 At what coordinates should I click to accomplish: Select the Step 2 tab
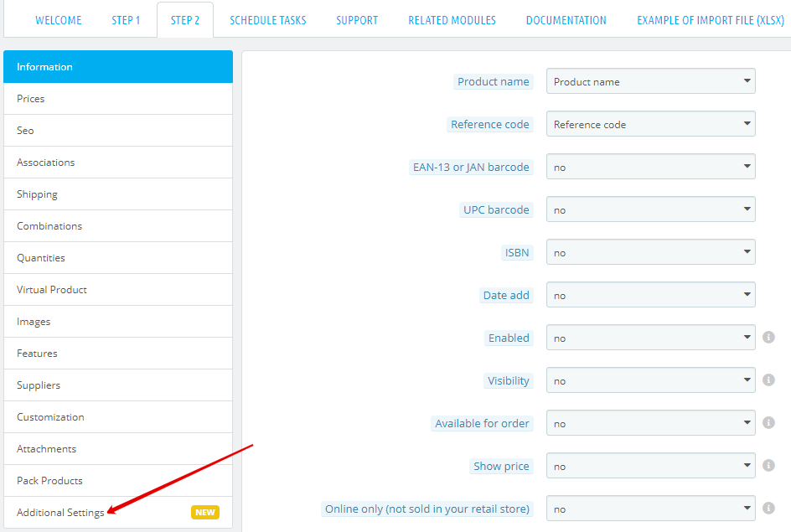click(185, 20)
